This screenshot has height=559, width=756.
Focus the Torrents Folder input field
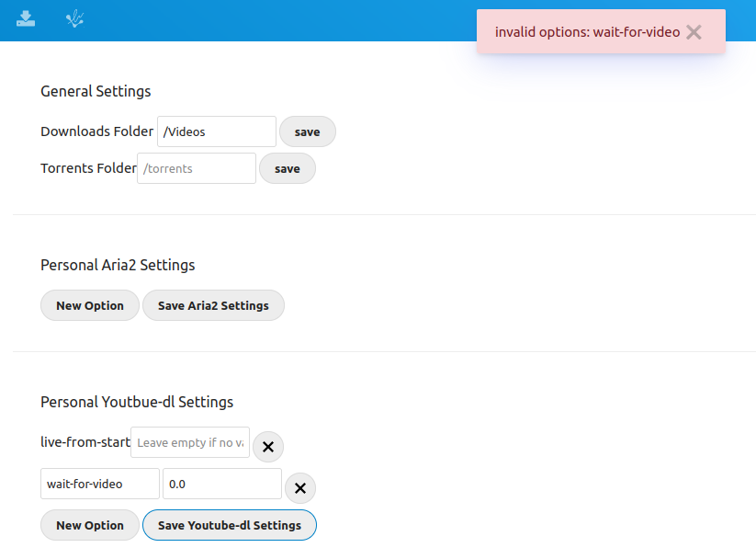tap(197, 168)
